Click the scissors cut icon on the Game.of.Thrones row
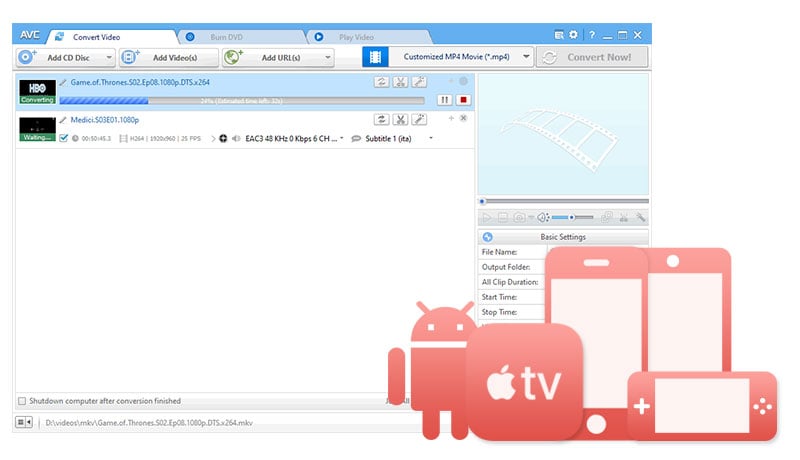Screen dimensions: 800x460 click(401, 82)
